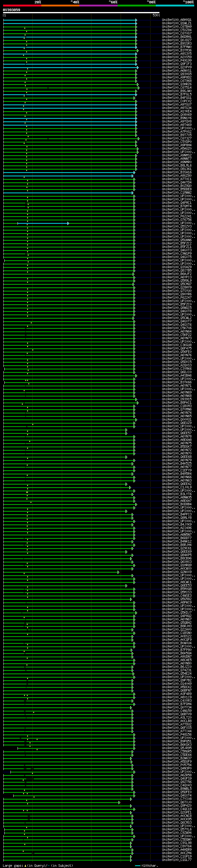Click the white query sequence bar
Screen dimensions: 197x868
coord(81,12)
